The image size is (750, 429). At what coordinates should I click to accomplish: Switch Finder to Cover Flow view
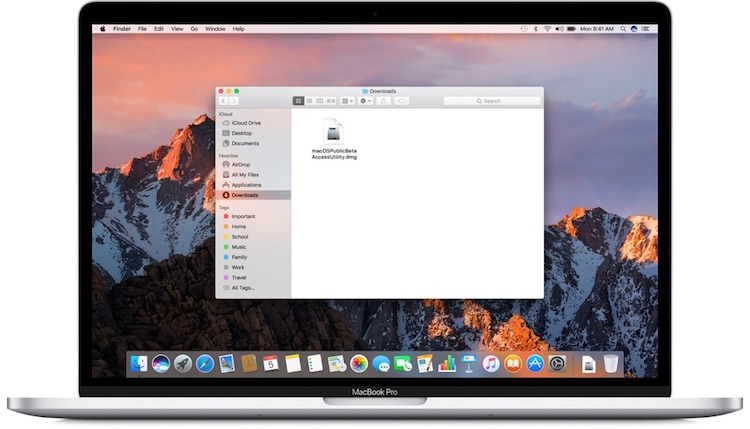click(330, 101)
